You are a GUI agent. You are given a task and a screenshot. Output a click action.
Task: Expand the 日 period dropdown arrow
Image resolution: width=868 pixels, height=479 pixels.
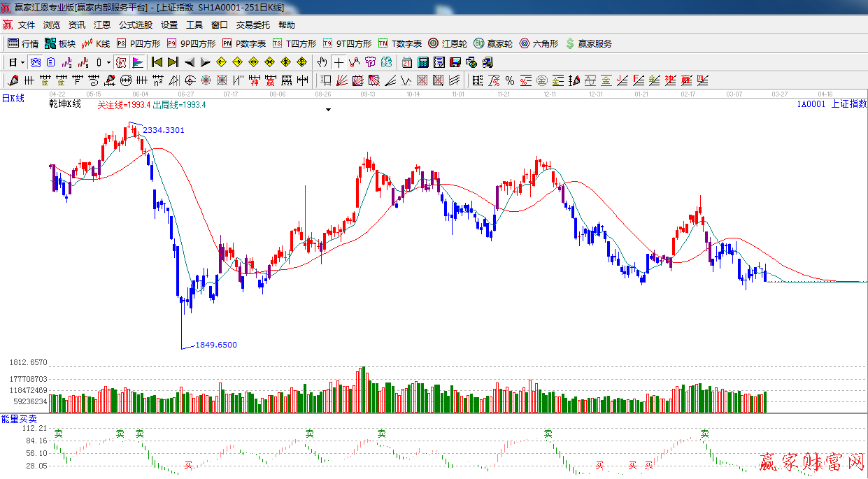pyautogui.click(x=22, y=62)
